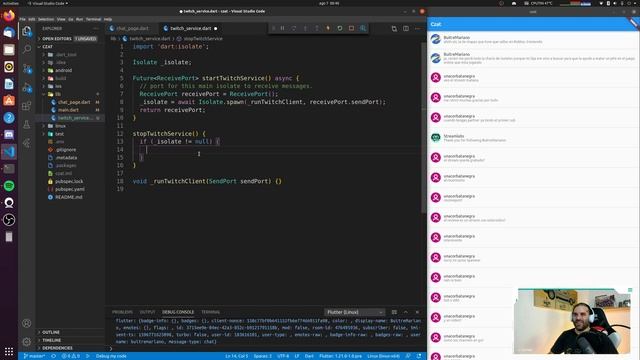Open the Source Control view
640x360 pixels.
pos(27,69)
